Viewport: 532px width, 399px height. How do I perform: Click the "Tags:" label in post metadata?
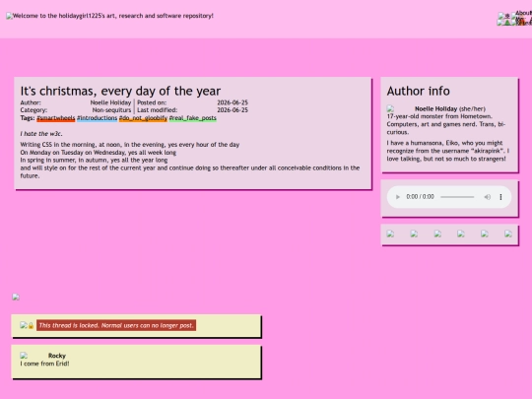point(28,118)
